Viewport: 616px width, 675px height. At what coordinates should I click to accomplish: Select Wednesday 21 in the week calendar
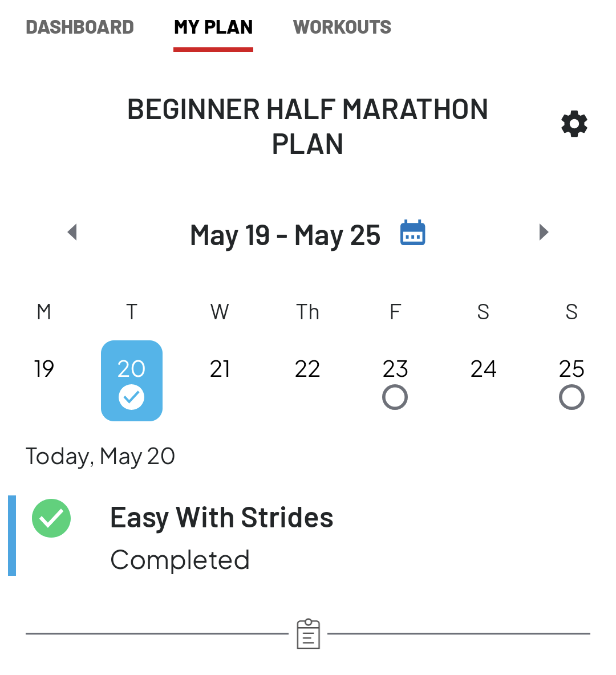pos(220,369)
